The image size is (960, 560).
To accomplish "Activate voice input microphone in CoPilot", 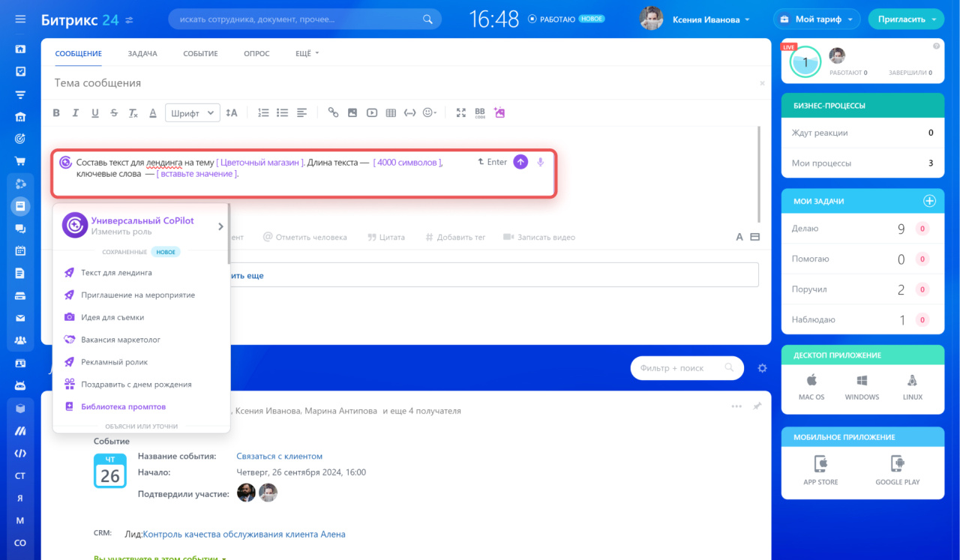I will click(x=540, y=162).
